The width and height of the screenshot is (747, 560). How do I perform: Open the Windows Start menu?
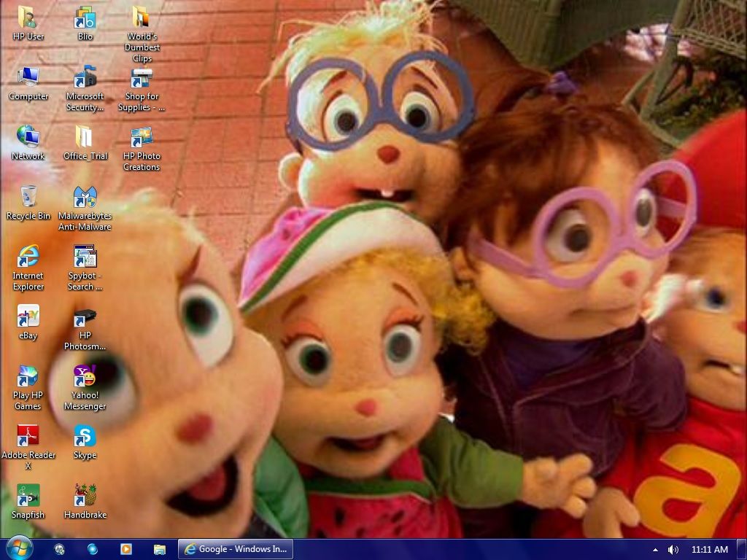(x=19, y=548)
